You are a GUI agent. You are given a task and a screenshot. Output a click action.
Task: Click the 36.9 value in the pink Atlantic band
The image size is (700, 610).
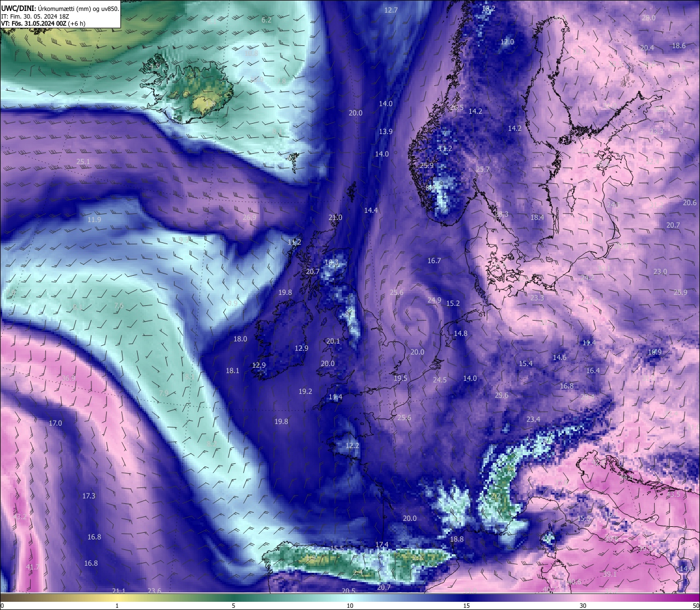[68, 379]
